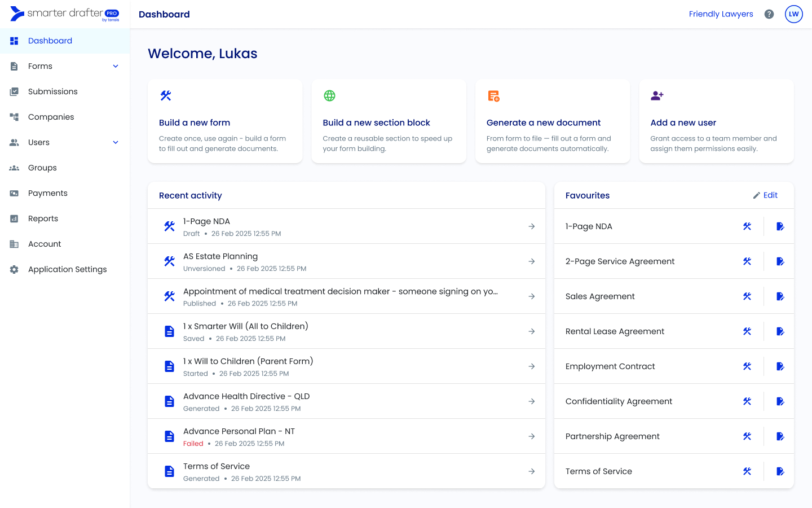Image resolution: width=812 pixels, height=508 pixels.
Task: Select the Generate a new document card
Action: click(x=552, y=121)
